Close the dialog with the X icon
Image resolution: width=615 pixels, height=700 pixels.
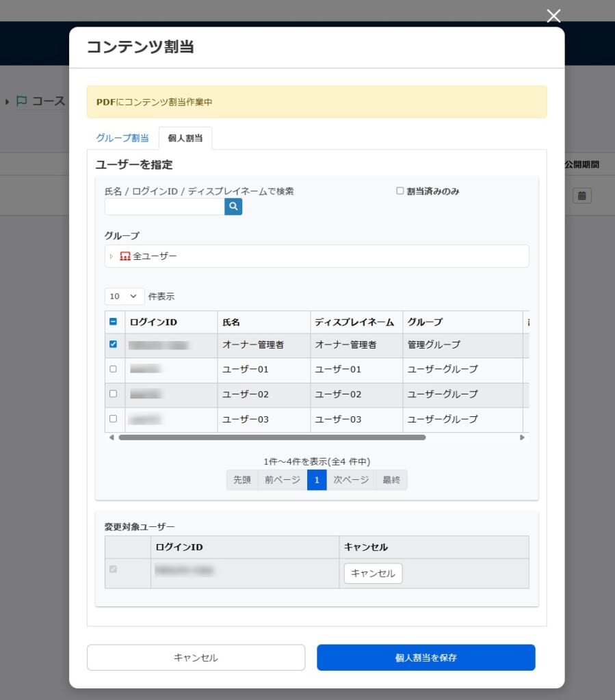(553, 16)
